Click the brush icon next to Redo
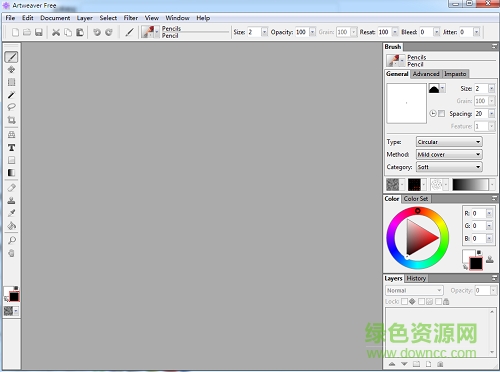Viewport: 500px width, 372px height. pyautogui.click(x=130, y=32)
